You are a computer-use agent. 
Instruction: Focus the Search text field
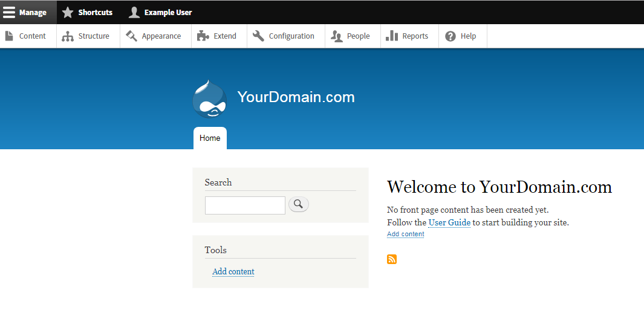tap(245, 205)
